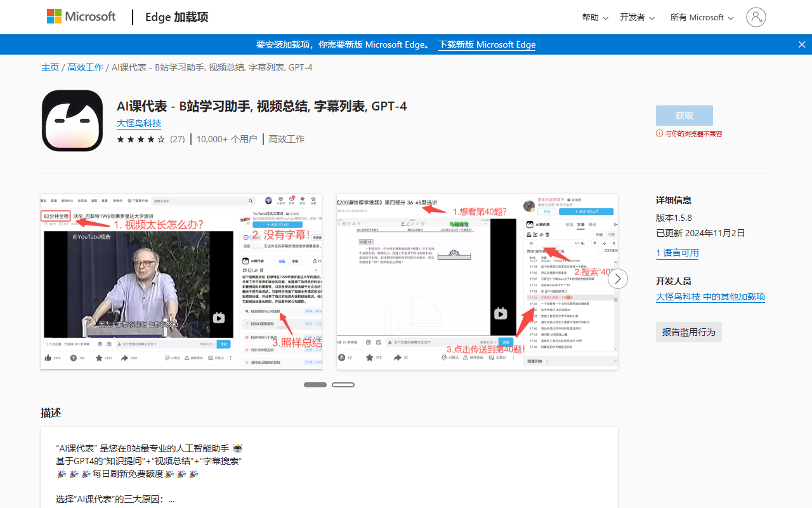The height and width of the screenshot is (508, 812).
Task: Open 大怪鸟科技 中的其他加载项 link
Action: (x=710, y=297)
